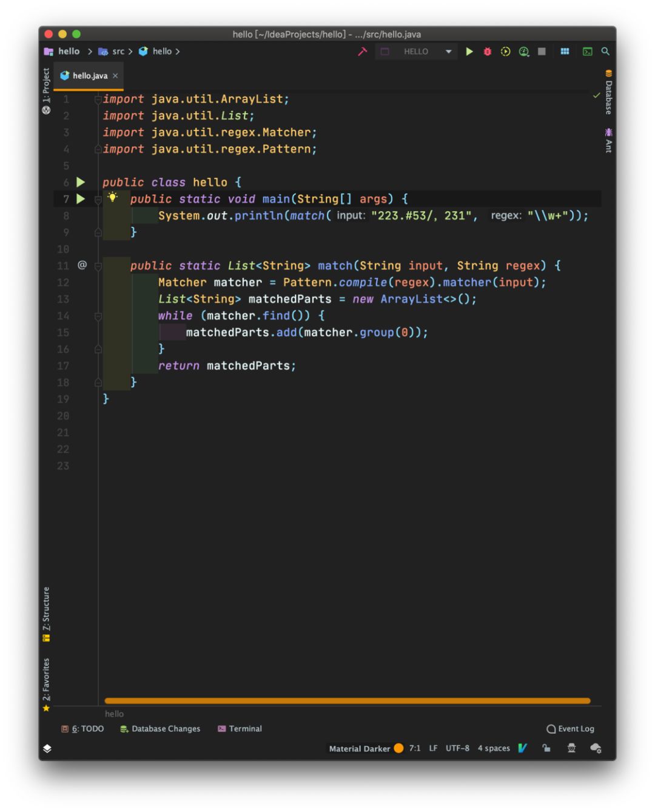Viewport: 655px width, 812px height.
Task: Click the blue V plugin status icon
Action: pyautogui.click(x=523, y=748)
